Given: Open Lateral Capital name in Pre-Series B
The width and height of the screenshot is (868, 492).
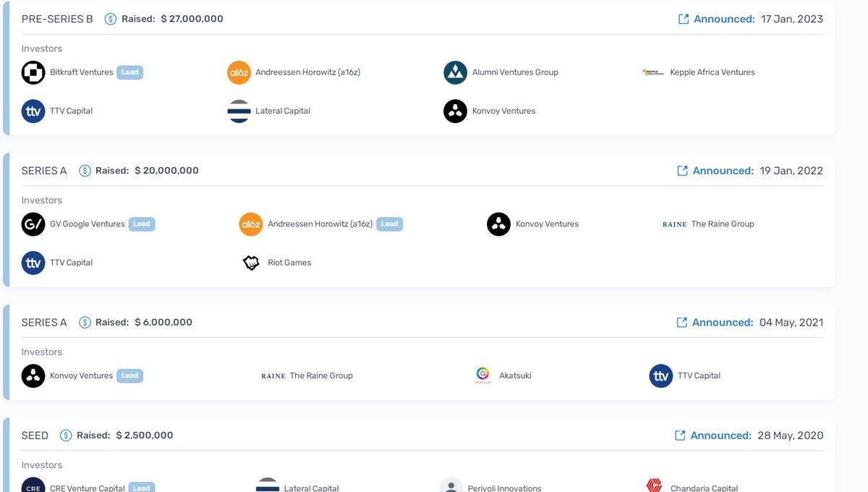Looking at the screenshot, I should point(283,111).
